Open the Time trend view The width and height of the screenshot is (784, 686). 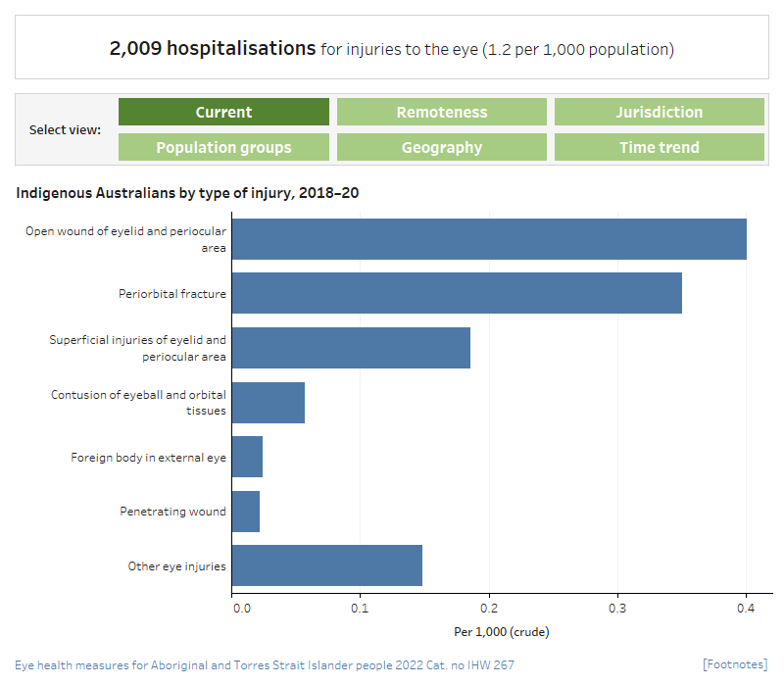point(659,147)
